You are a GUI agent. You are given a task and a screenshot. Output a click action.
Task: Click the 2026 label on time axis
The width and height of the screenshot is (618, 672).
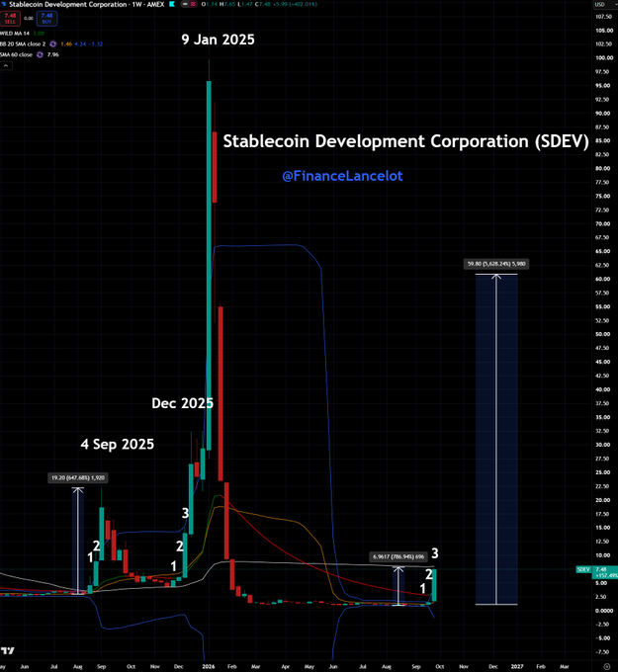(x=209, y=666)
